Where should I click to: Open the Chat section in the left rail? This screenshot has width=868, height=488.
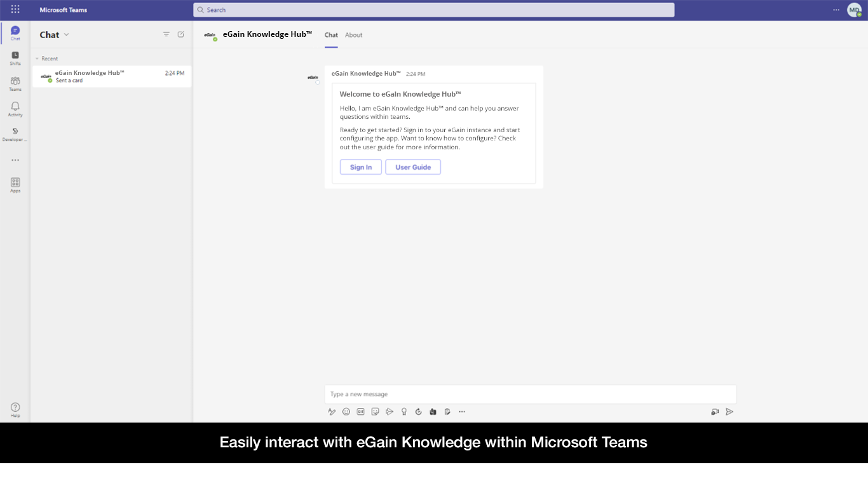[15, 33]
